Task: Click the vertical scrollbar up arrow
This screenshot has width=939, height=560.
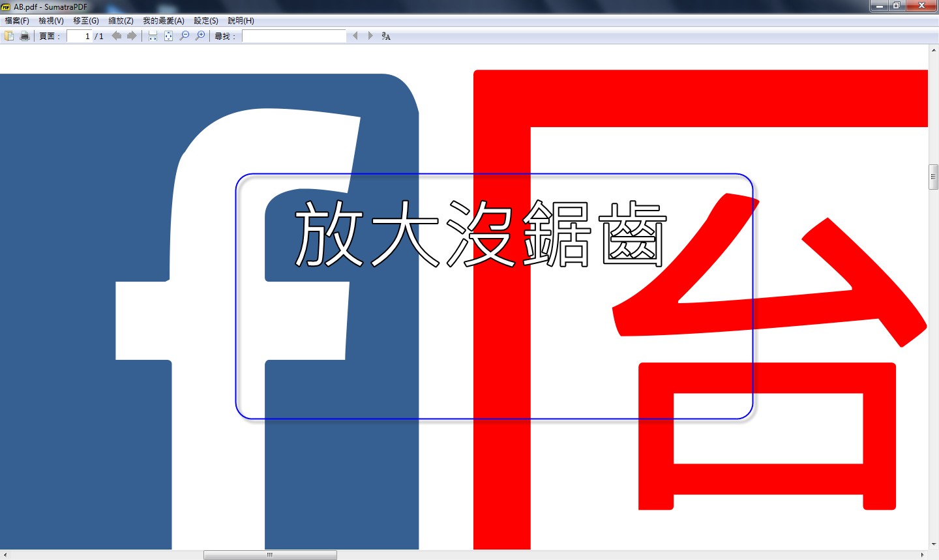Action: click(x=933, y=50)
